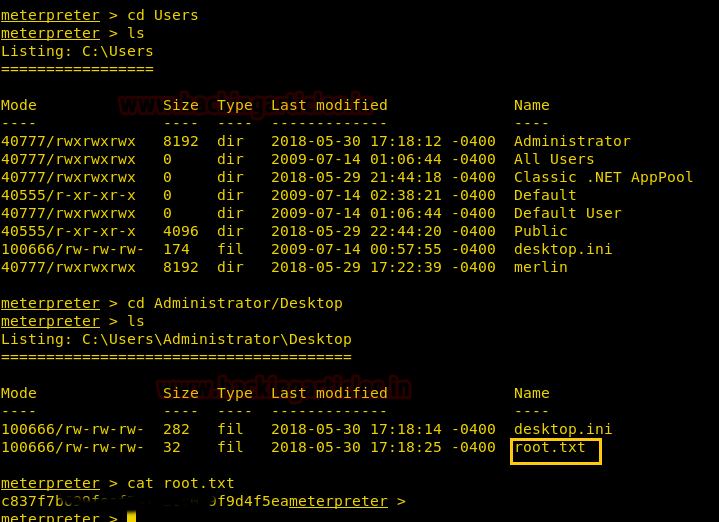Image resolution: width=719 pixels, height=522 pixels.
Task: Click the 32 size value beside root.txt
Action: click(x=171, y=447)
